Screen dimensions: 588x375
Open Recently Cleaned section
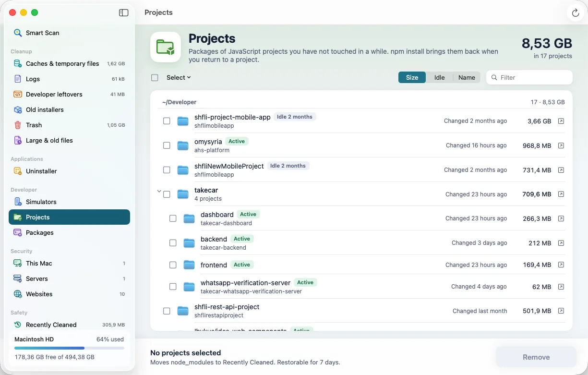coord(69,325)
